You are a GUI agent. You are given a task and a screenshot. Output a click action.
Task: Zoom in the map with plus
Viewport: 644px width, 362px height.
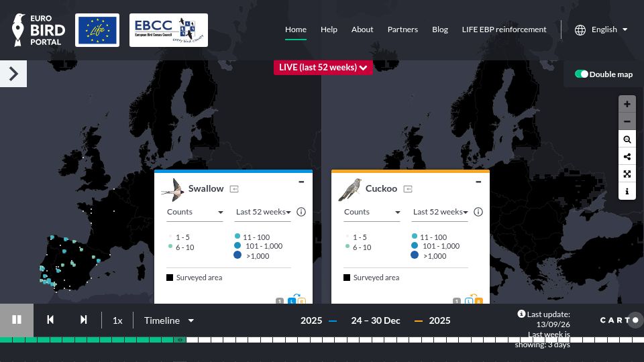[x=627, y=105]
